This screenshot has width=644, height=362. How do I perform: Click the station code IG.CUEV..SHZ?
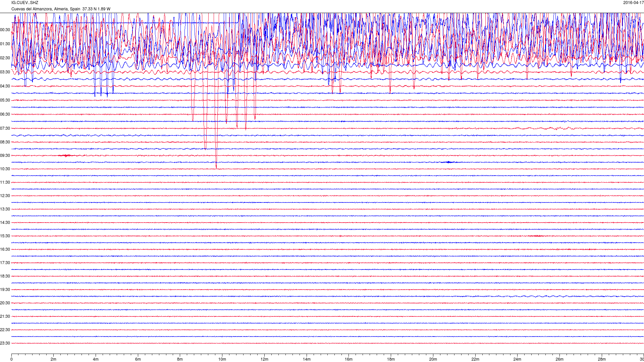coord(25,3)
